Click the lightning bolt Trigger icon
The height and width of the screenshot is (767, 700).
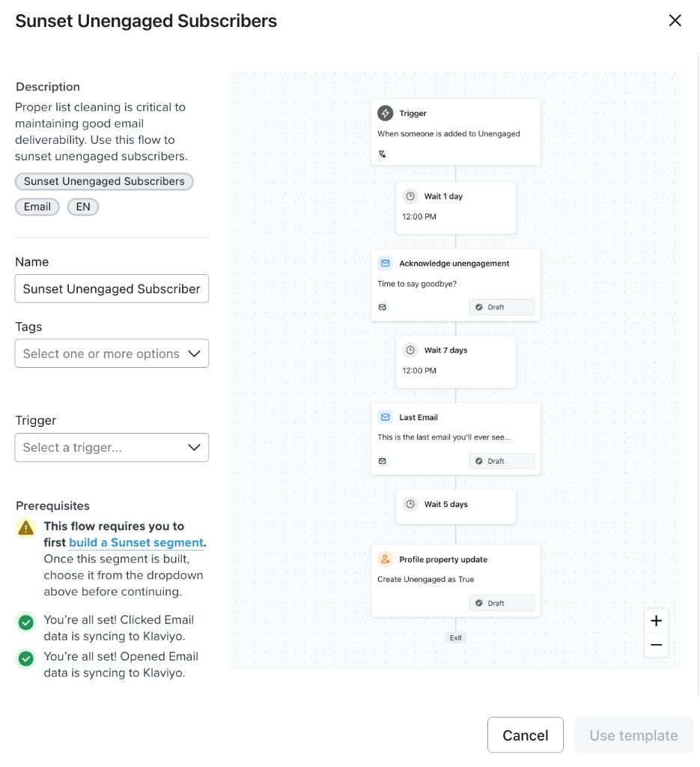coord(386,114)
